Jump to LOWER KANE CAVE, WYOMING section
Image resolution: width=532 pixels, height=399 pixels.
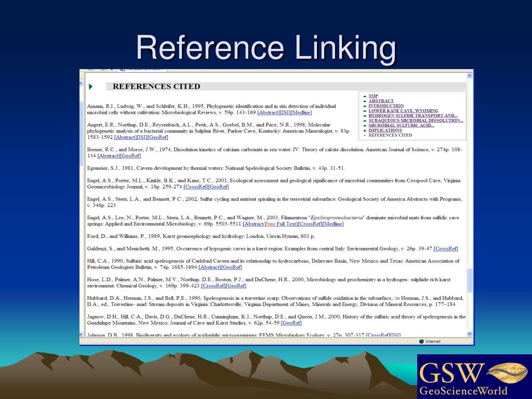[403, 111]
